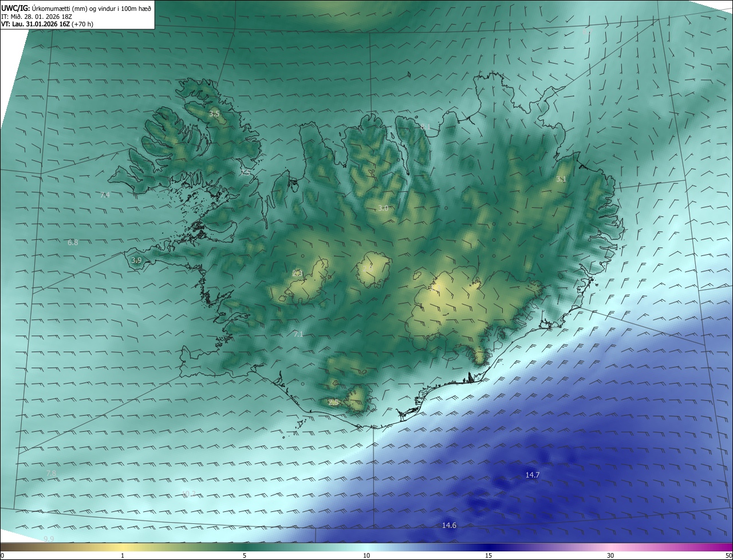Click the 3.5 value label on the Westfjords
The image size is (733, 560).
(x=214, y=114)
